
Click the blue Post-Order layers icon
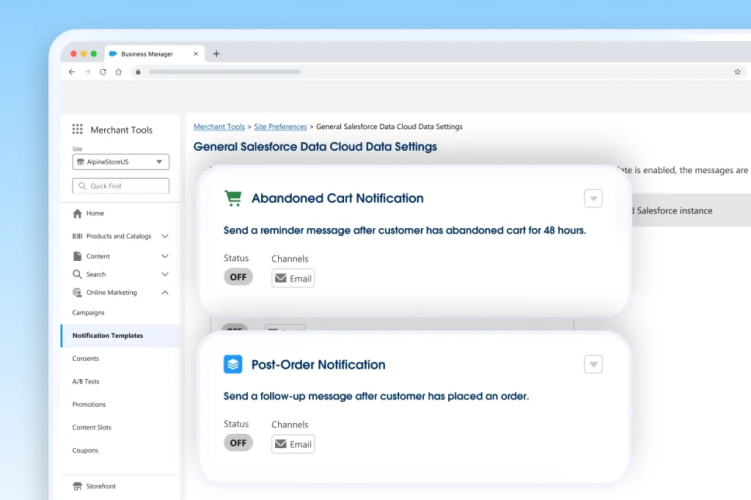click(x=233, y=364)
